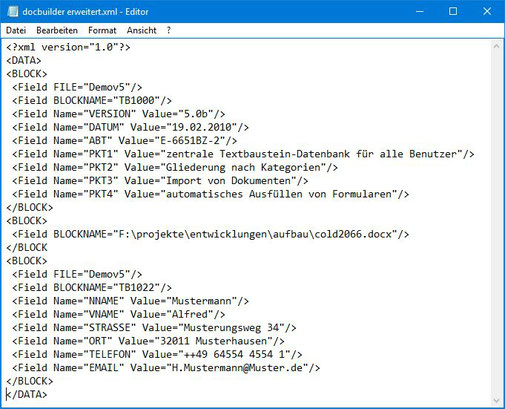Click the ABT Value="E-6651BZ-2" line

pyautogui.click(x=124, y=141)
